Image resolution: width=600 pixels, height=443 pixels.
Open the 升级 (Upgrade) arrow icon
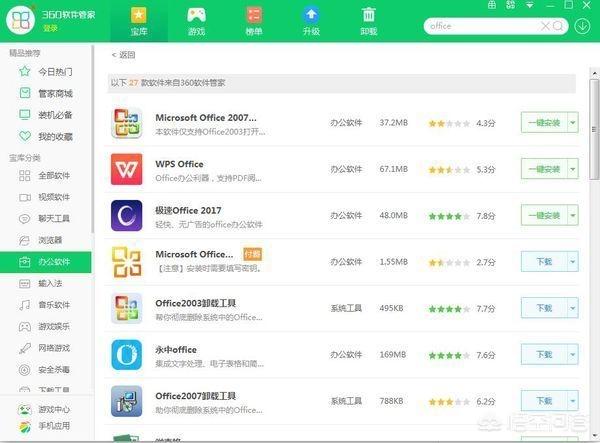tap(311, 16)
